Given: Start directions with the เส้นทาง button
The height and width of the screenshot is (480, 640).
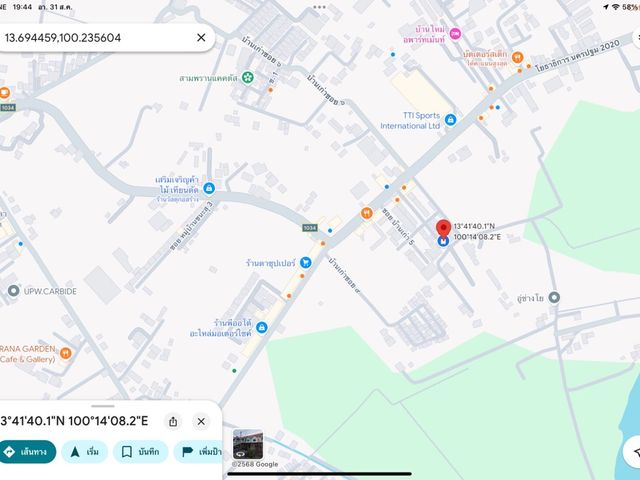Looking at the screenshot, I should click(28, 452).
